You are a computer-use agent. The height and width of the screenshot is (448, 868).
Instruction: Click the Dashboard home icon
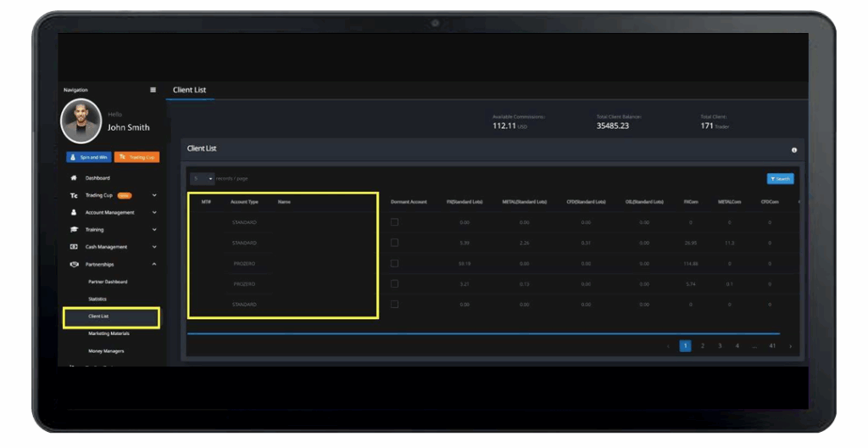point(74,178)
